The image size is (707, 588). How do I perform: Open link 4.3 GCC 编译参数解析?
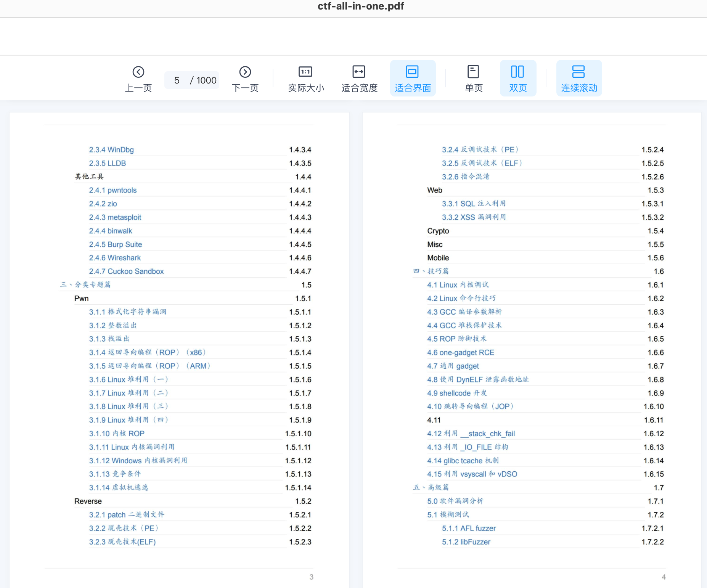[x=464, y=312]
